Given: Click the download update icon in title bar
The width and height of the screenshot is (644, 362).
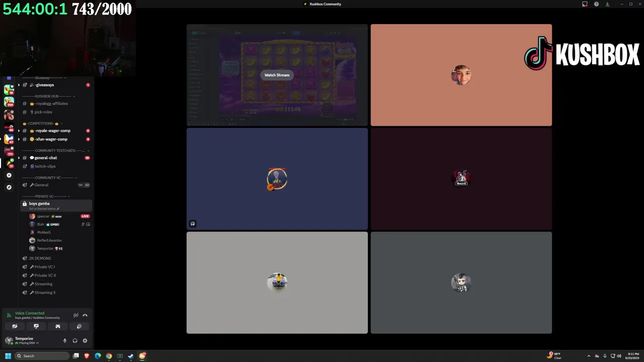Looking at the screenshot, I should tap(607, 4).
